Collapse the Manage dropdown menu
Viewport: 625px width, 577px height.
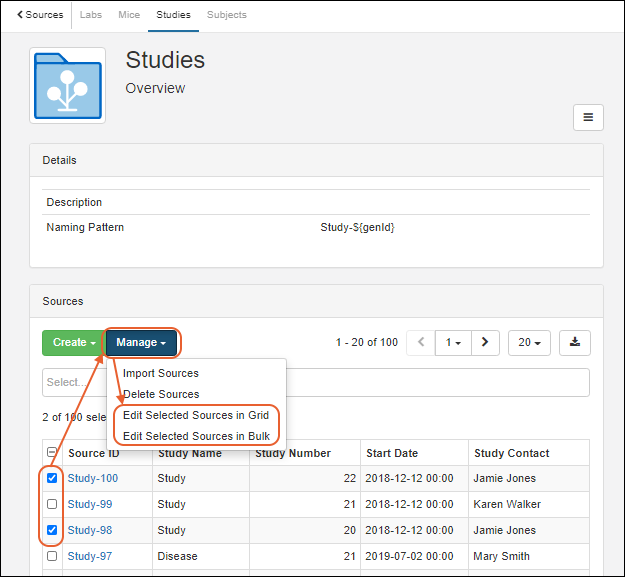(141, 342)
